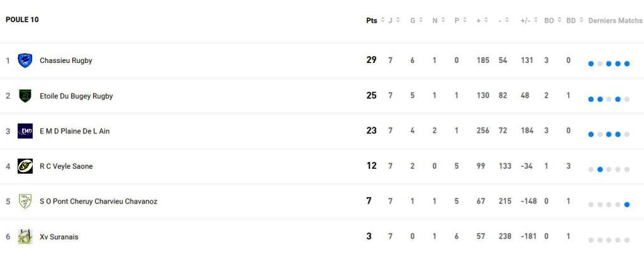Sort standings by J column
Image resolution: width=644 pixels, height=262 pixels.
click(x=390, y=20)
